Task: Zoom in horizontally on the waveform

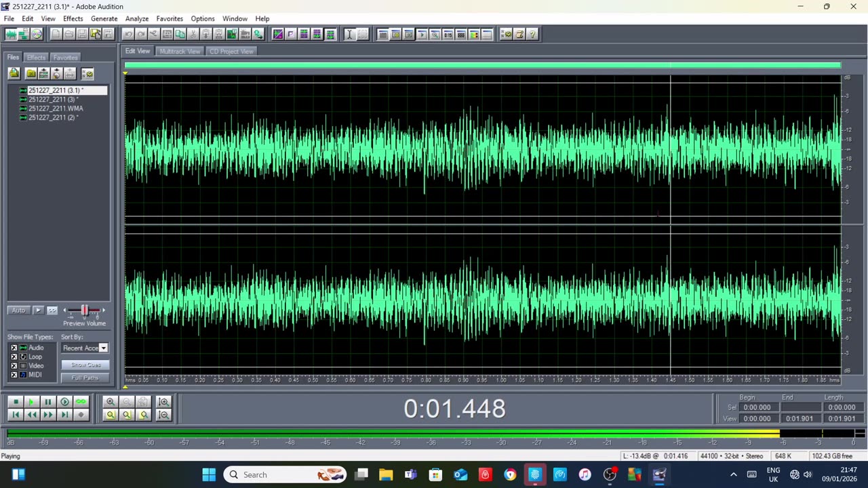Action: (111, 402)
